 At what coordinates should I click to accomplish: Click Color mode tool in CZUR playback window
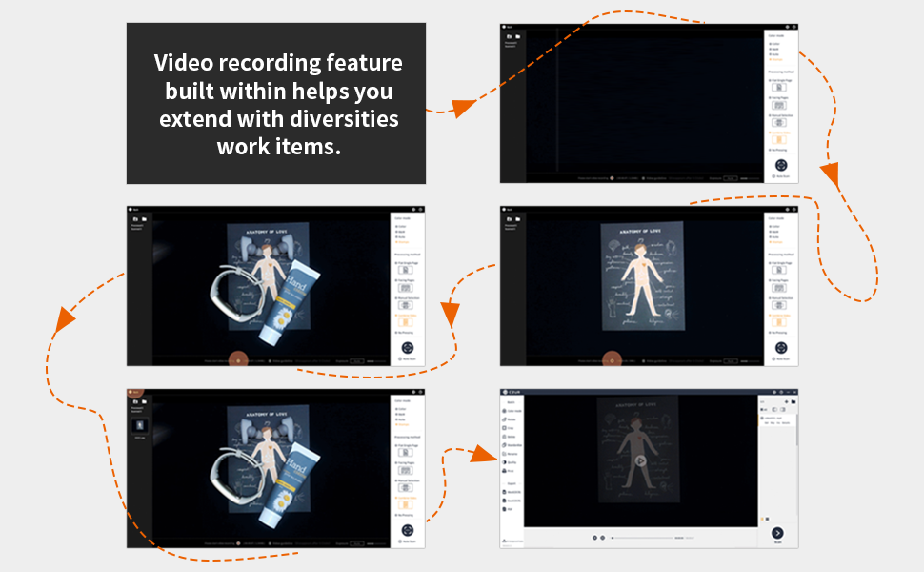512,411
